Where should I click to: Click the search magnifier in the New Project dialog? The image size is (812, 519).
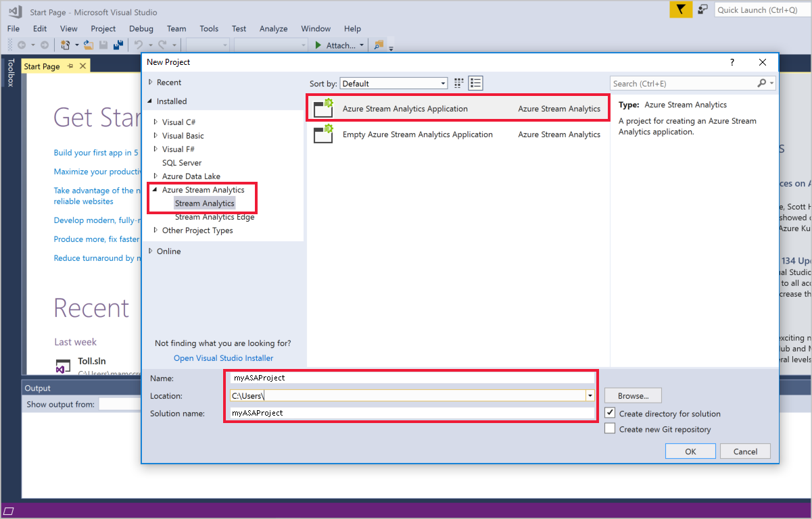coord(763,82)
